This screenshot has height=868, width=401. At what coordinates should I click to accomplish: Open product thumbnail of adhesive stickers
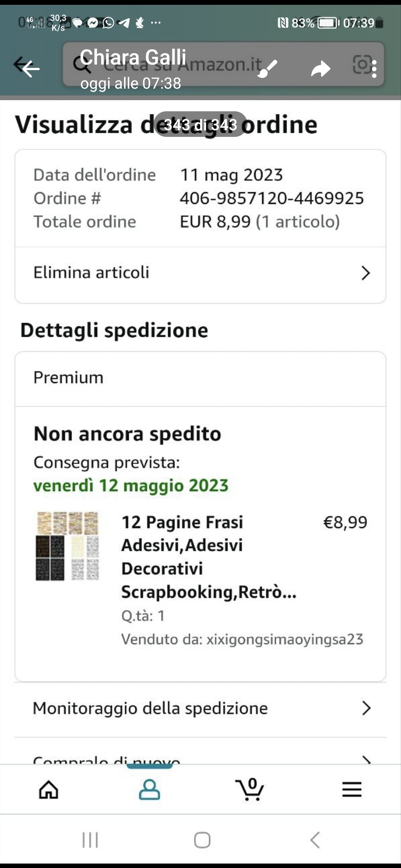(68, 546)
